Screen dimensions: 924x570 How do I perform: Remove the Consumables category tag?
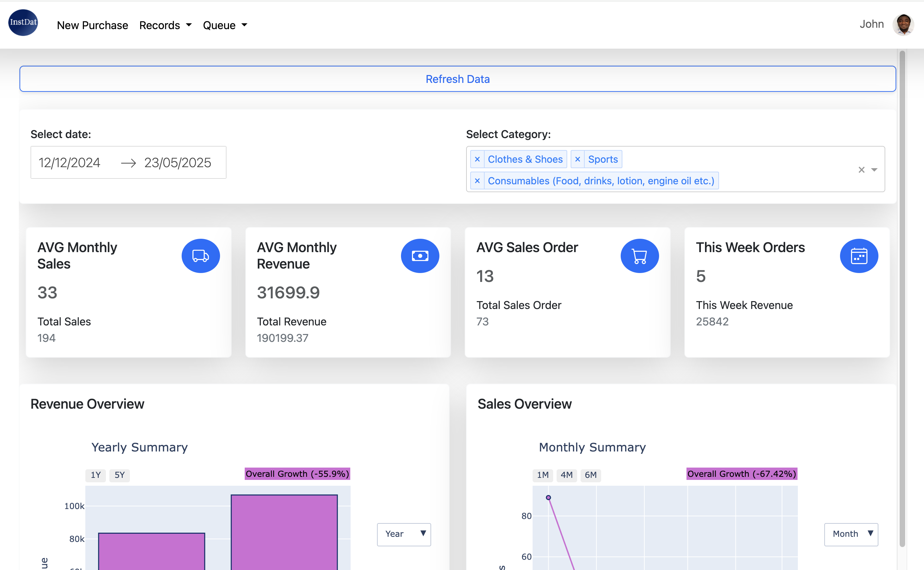click(x=477, y=181)
